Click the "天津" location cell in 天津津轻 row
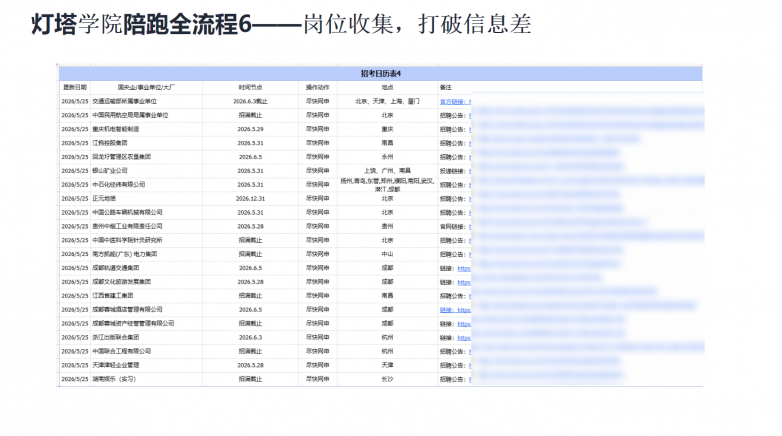The image size is (782, 436). 388,365
